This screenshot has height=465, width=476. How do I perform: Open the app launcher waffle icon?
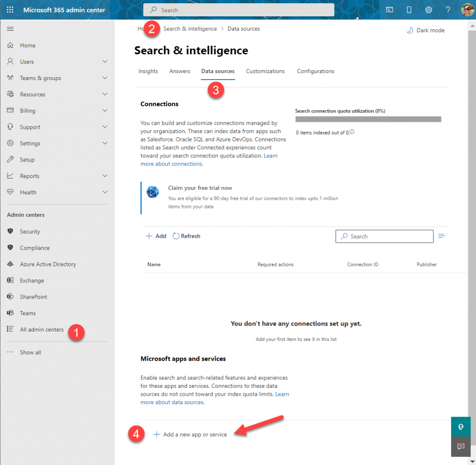(10, 10)
